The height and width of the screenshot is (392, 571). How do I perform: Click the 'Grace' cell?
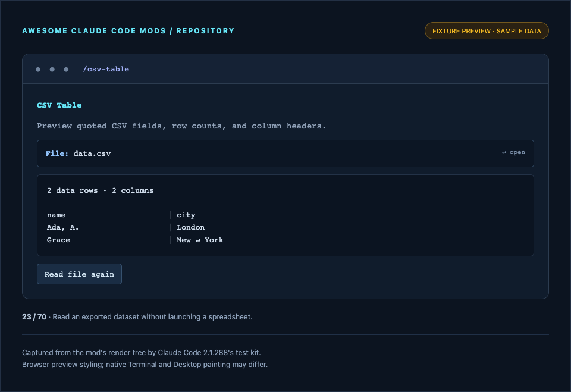click(x=58, y=240)
